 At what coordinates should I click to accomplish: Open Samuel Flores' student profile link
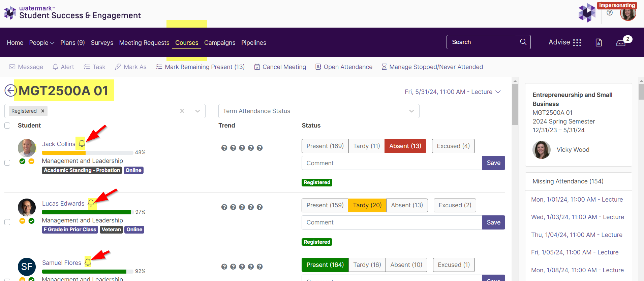pos(62,262)
